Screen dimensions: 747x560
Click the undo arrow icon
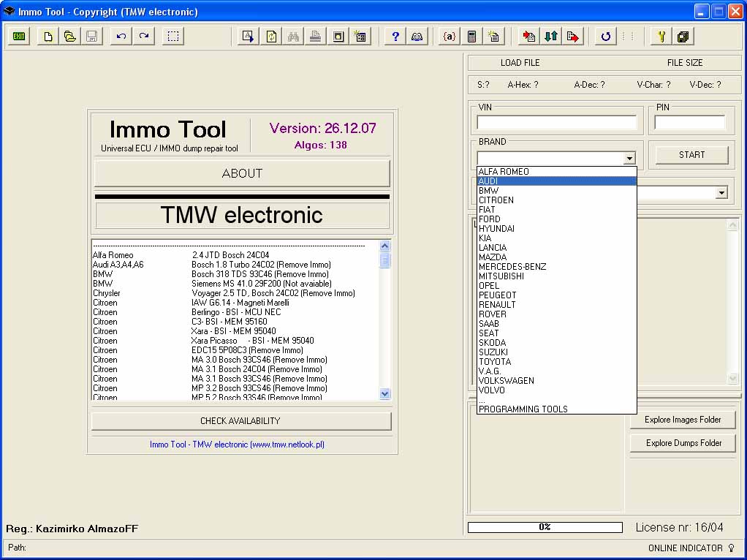click(121, 37)
